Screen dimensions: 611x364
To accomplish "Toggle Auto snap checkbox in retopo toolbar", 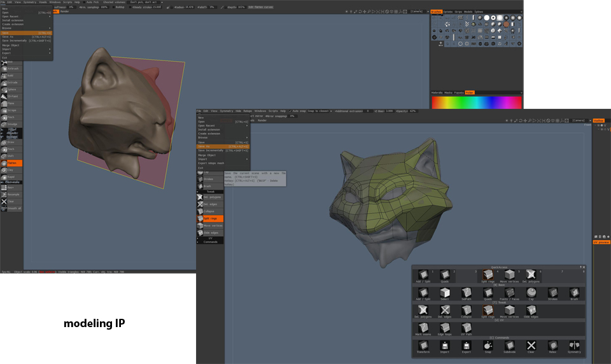I will click(x=290, y=111).
